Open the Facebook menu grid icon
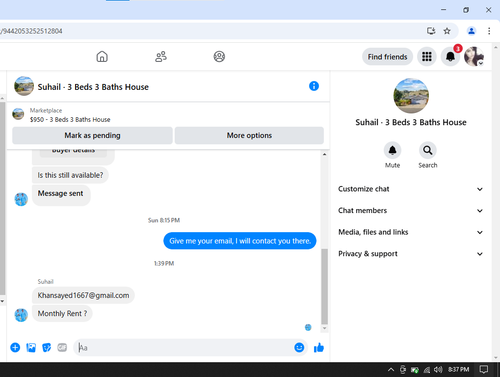 click(427, 57)
